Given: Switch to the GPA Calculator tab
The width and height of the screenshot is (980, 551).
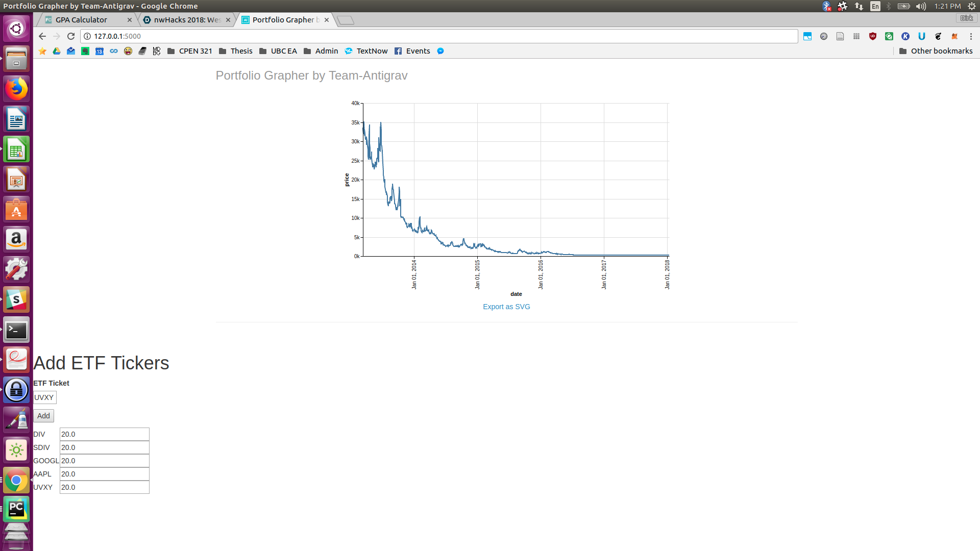Looking at the screenshot, I should click(x=82, y=20).
